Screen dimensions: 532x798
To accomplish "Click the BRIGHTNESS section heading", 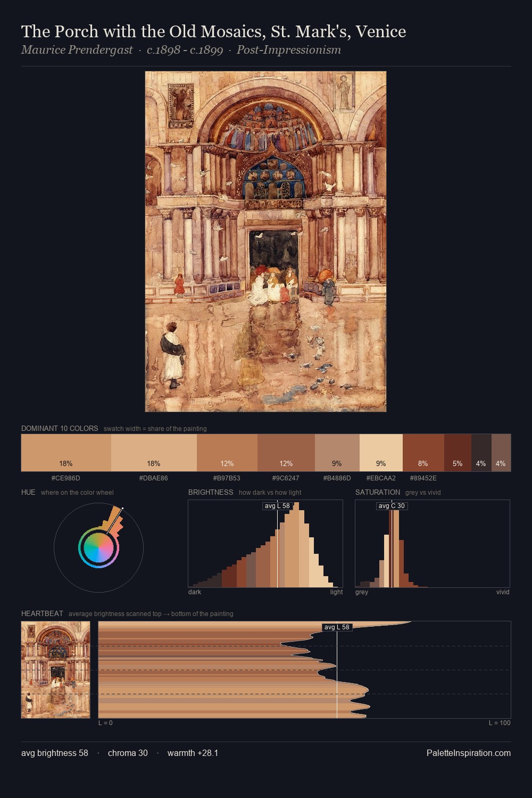I will (211, 492).
